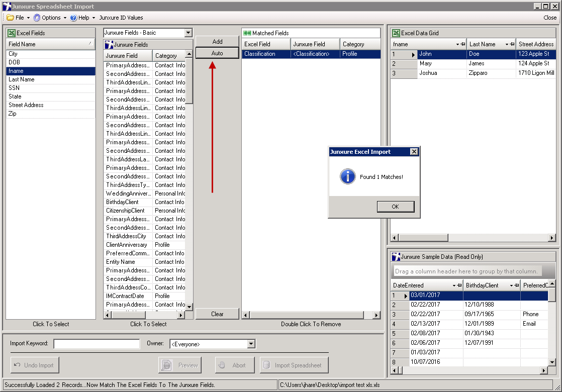Viewport: 562px width, 392px height.
Task: Open the Owner Everyone dropdown
Action: click(251, 344)
